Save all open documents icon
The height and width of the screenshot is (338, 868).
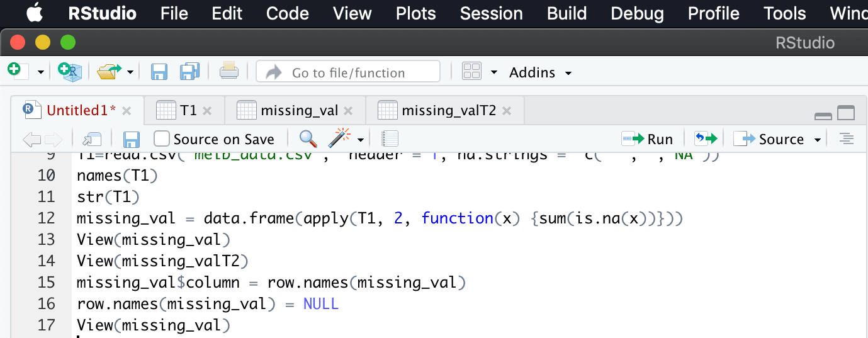tap(189, 72)
